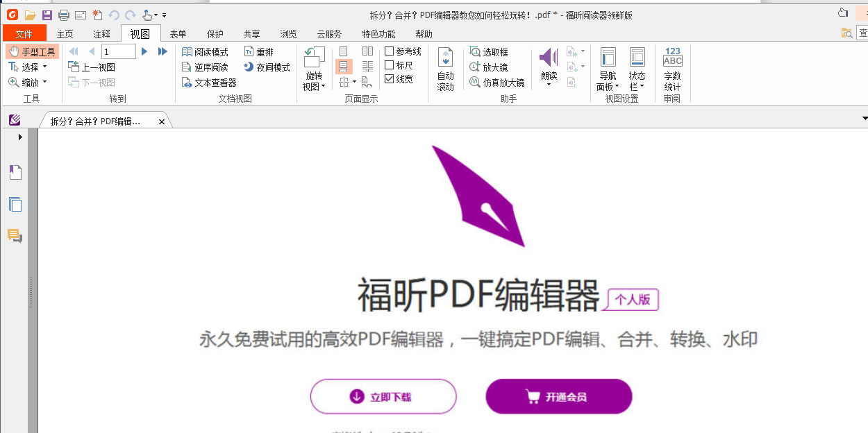Jump to last page arrow
Viewport: 868px width, 433px height.
(163, 51)
